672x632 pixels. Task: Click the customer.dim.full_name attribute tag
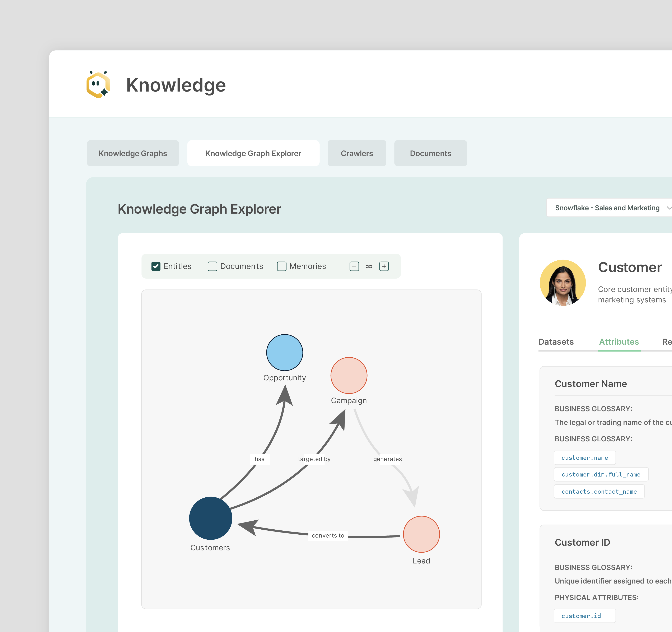(601, 474)
